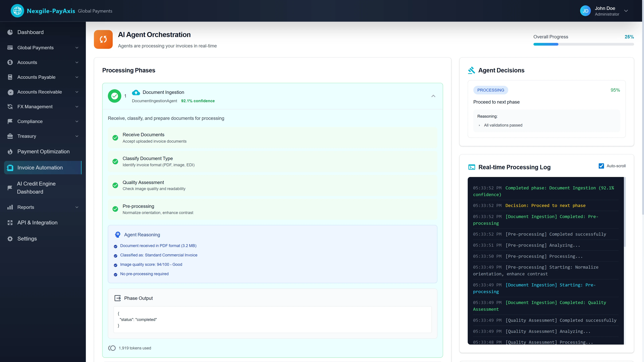Collapse the Document Ingestion phase panel
Screen dimensions: 644x362
click(433, 96)
